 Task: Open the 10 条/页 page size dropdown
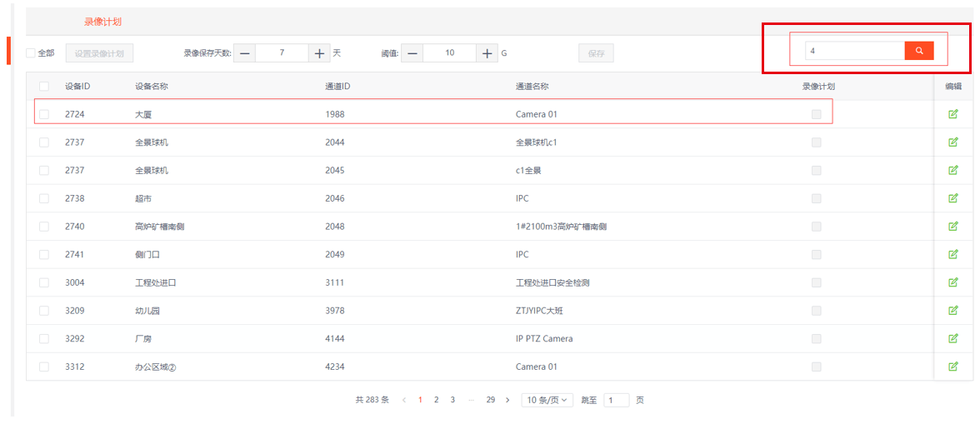point(547,400)
